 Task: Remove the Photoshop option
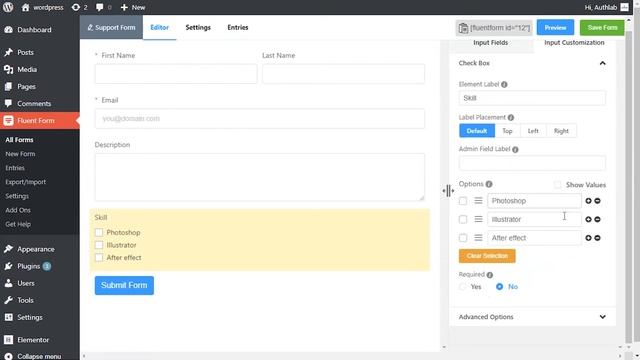(598, 201)
